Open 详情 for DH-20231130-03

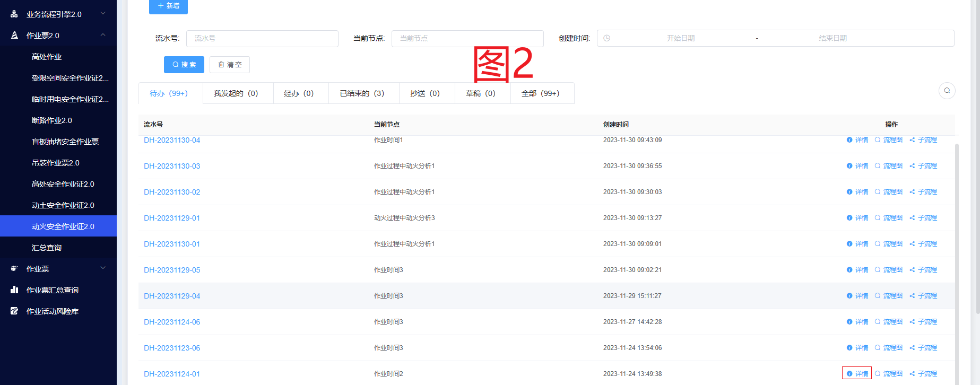coord(857,166)
